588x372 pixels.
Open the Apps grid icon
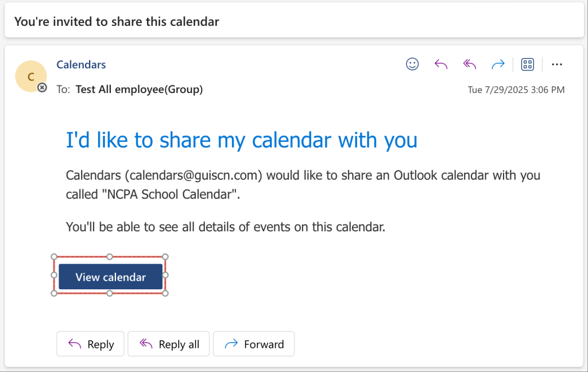pos(528,64)
